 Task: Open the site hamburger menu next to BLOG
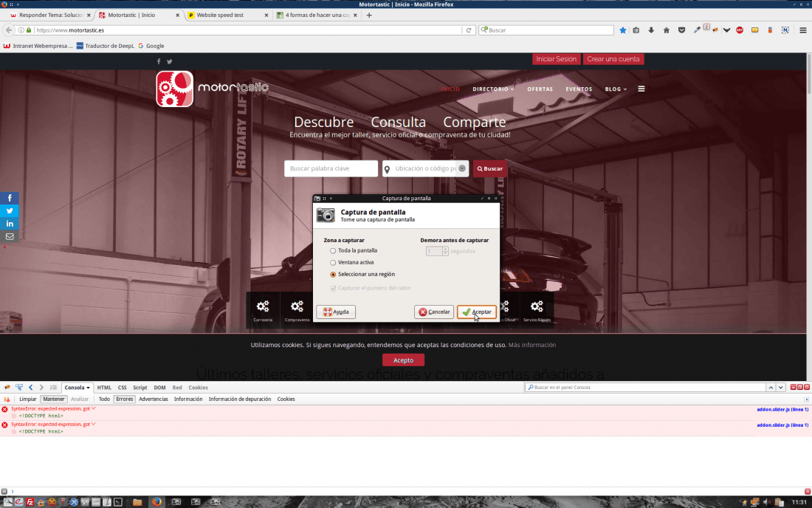point(641,89)
